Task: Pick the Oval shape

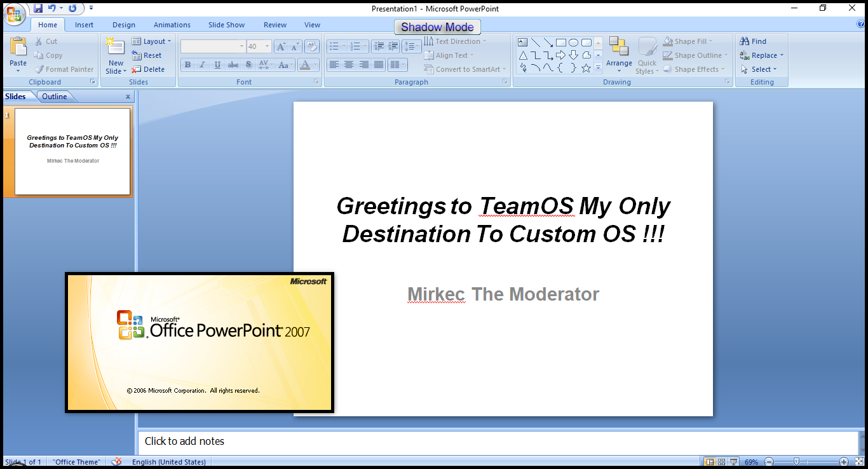Action: click(573, 43)
